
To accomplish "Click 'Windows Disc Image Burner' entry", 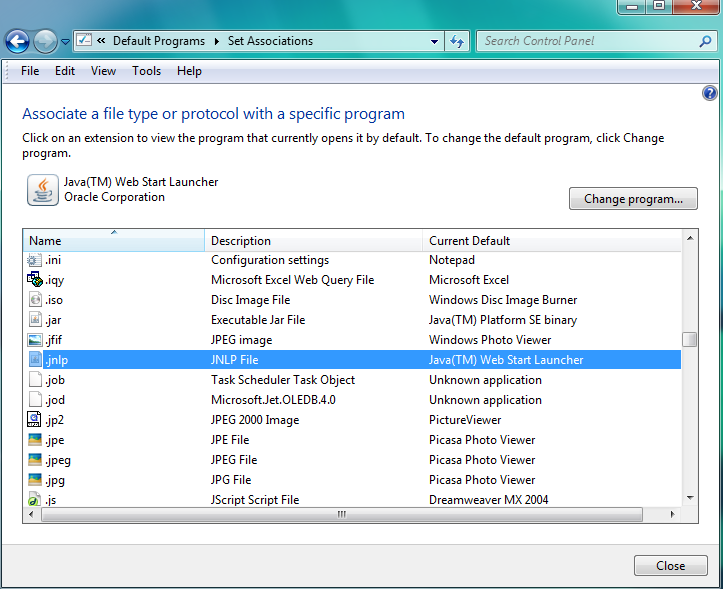I will (503, 300).
